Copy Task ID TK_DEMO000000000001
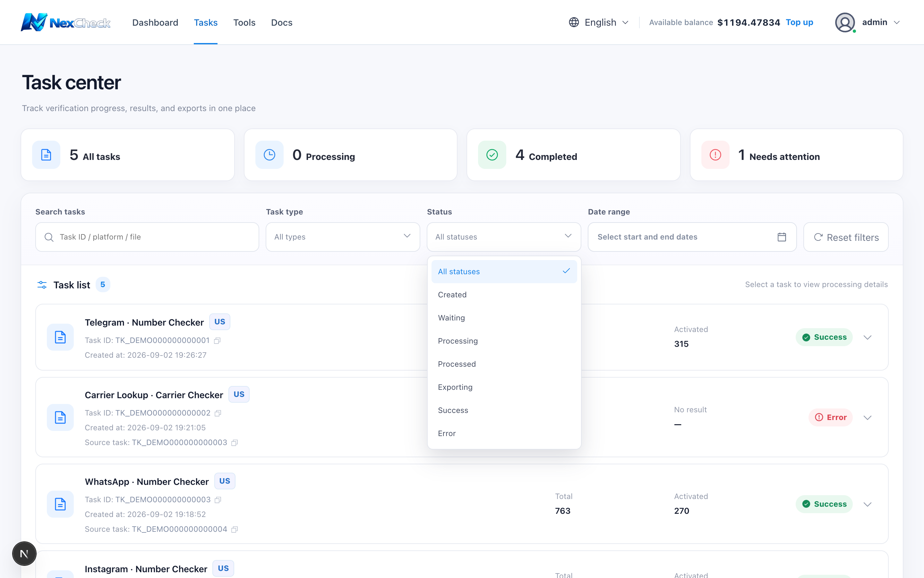 pos(217,341)
